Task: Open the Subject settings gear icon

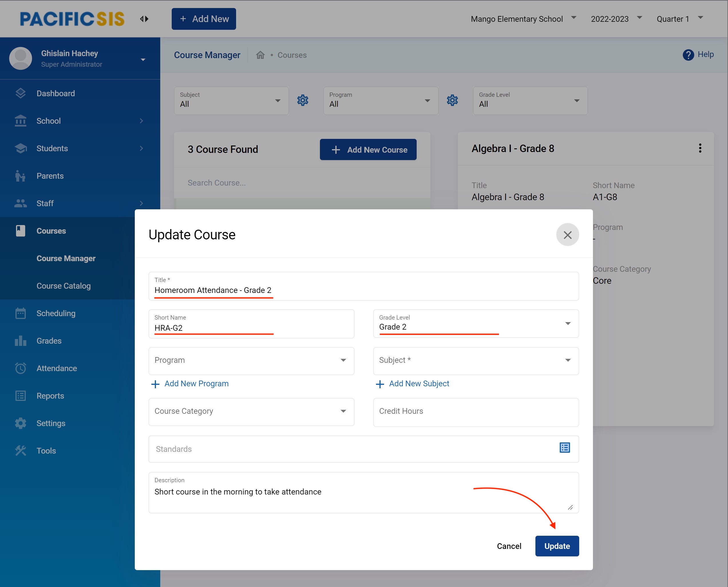Action: 302,101
